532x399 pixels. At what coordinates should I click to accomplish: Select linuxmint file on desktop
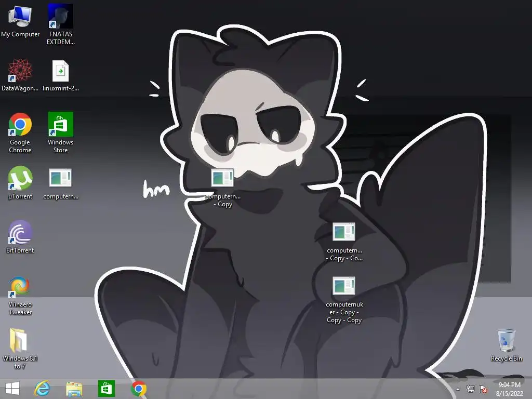[60, 75]
